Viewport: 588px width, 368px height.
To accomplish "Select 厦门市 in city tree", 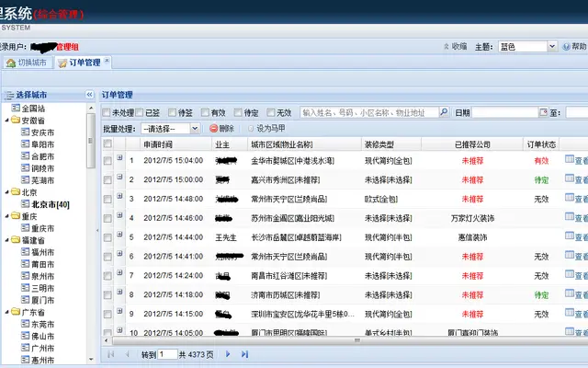I will pyautogui.click(x=42, y=300).
